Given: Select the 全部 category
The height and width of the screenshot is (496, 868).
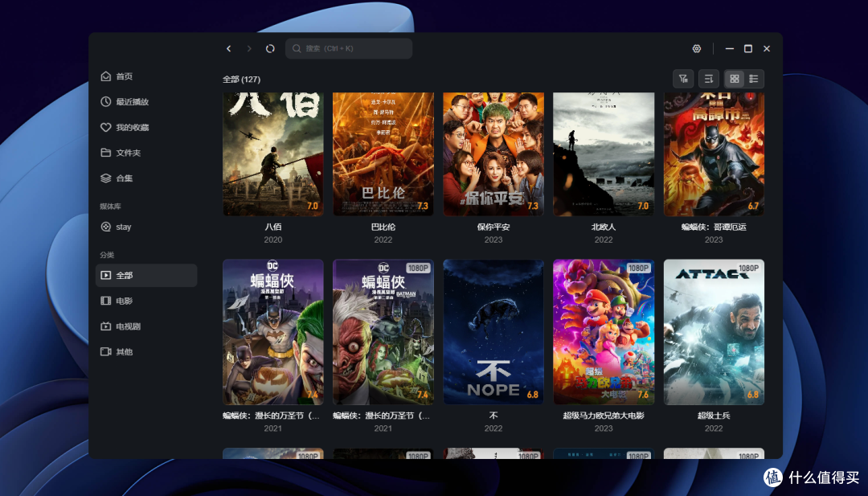Looking at the screenshot, I should click(147, 275).
